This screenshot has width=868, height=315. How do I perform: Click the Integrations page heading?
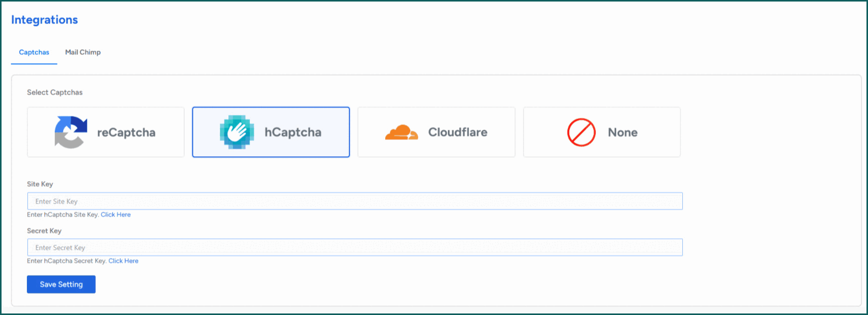click(x=44, y=20)
